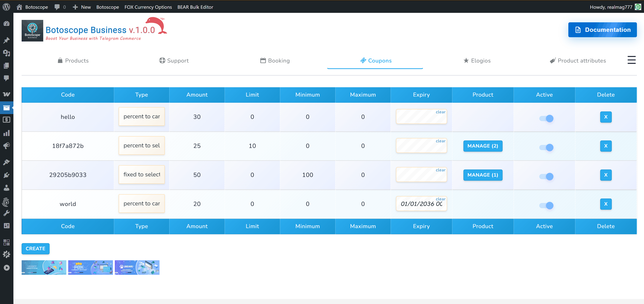Click the analytics bar chart icon
Viewport: 644px width, 304px height.
click(7, 133)
